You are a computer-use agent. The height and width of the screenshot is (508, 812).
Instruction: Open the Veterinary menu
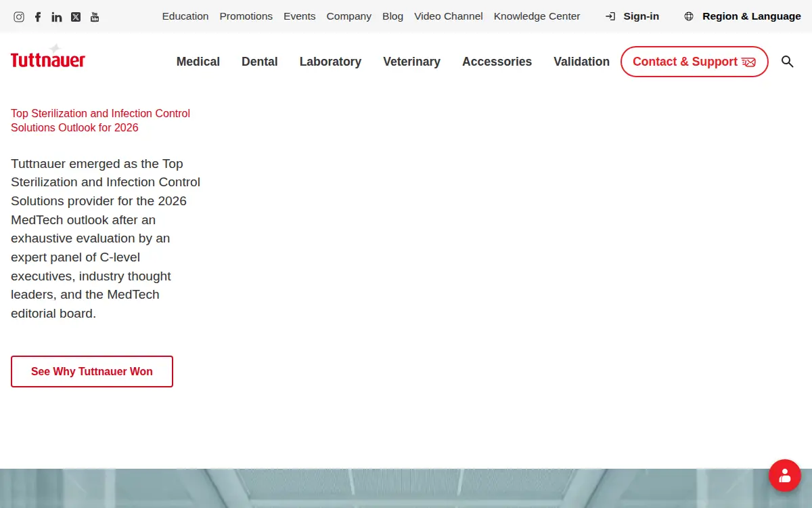tap(411, 62)
